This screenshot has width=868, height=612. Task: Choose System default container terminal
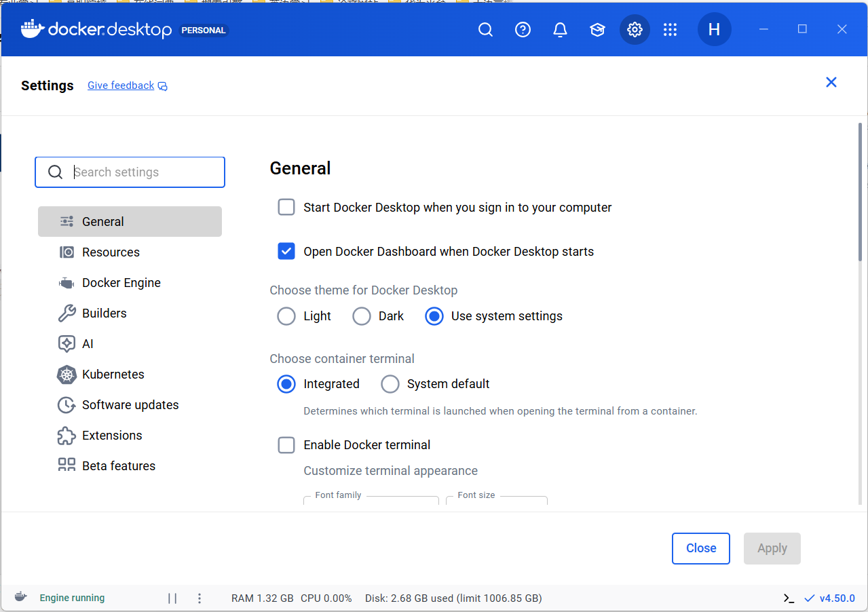390,384
